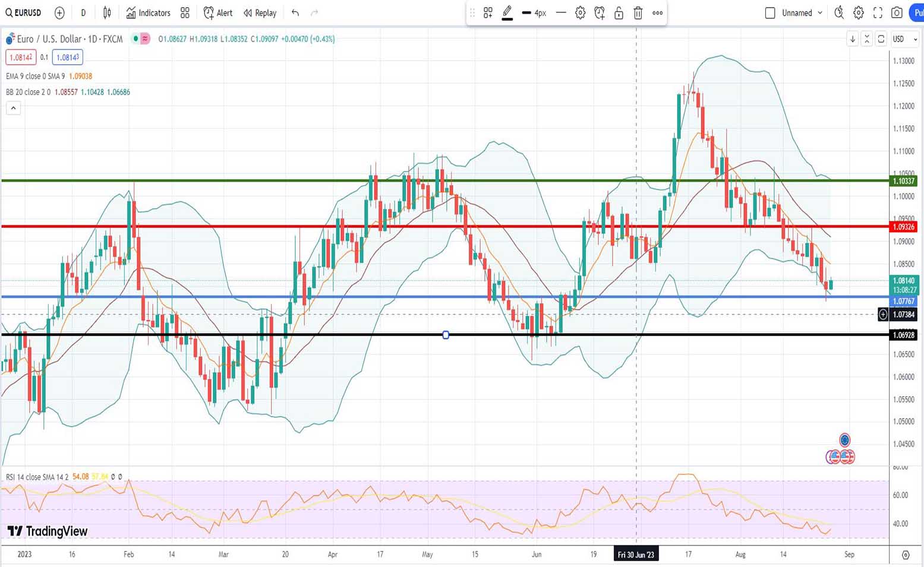Open the Indicators panel
The width and height of the screenshot is (924, 567).
(148, 12)
